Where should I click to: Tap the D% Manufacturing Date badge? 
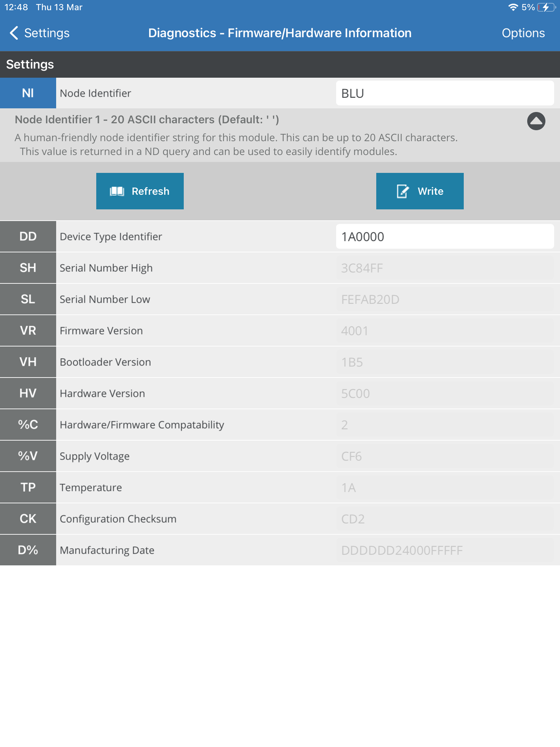click(28, 550)
